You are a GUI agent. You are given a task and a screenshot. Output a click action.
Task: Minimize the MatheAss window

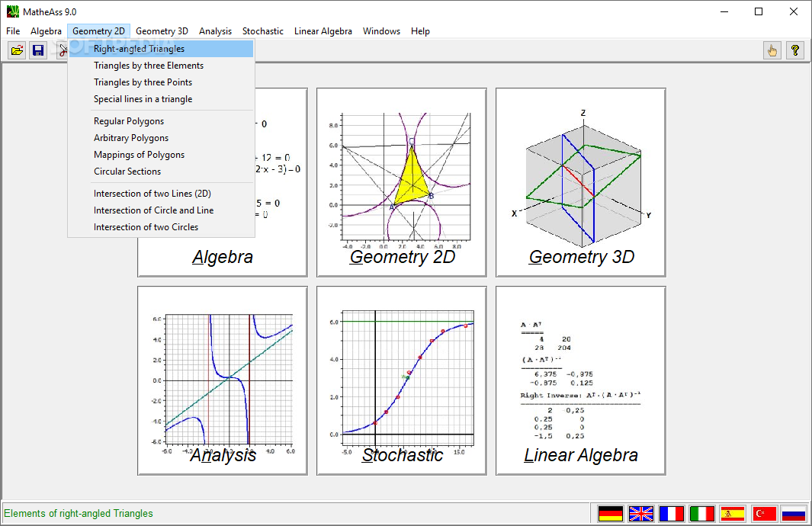point(724,11)
